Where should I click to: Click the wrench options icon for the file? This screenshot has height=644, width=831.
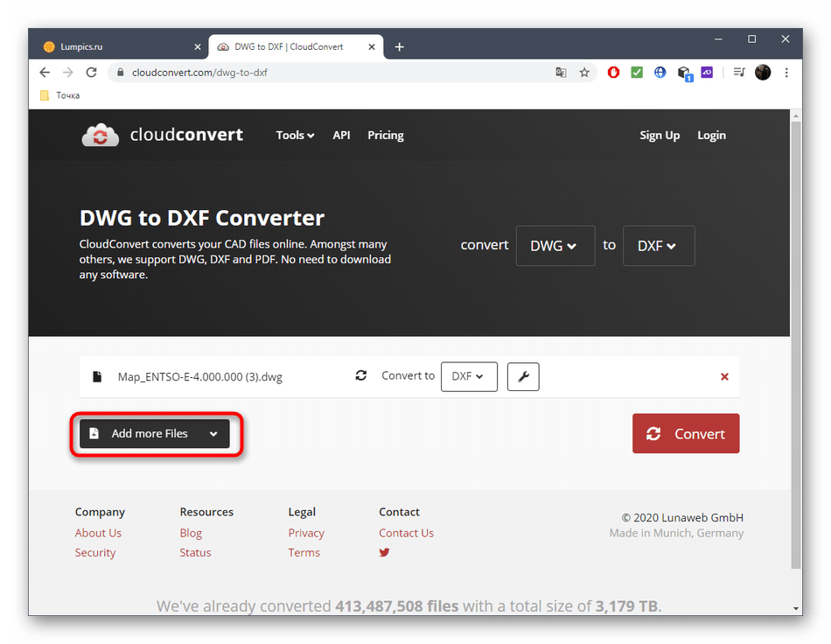(x=523, y=376)
